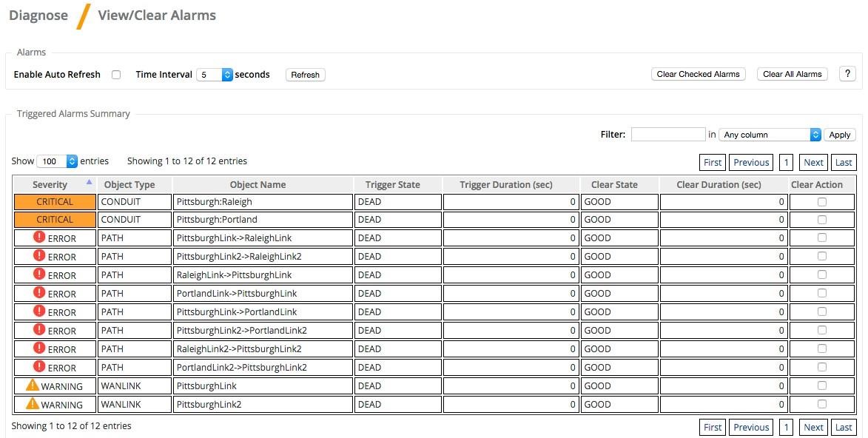The width and height of the screenshot is (868, 438).
Task: Mark clear checkbox for PittsburghLink->PortlandLink path
Action: coord(822,311)
